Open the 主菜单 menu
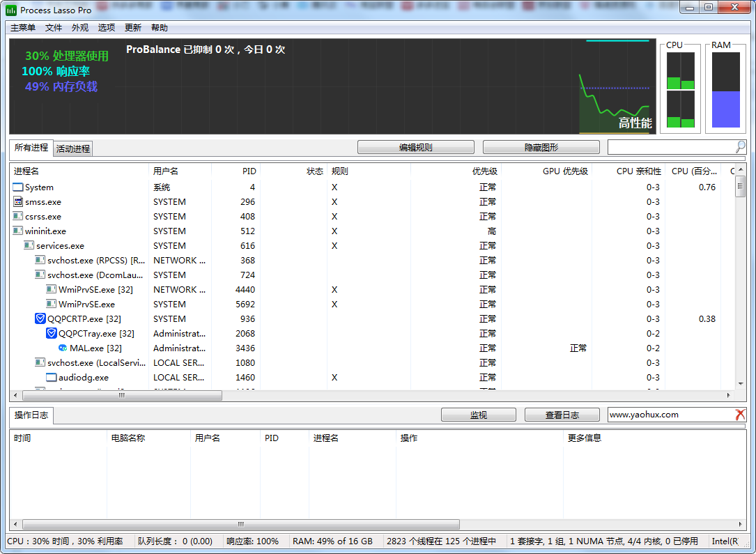The width and height of the screenshot is (756, 554). click(23, 28)
